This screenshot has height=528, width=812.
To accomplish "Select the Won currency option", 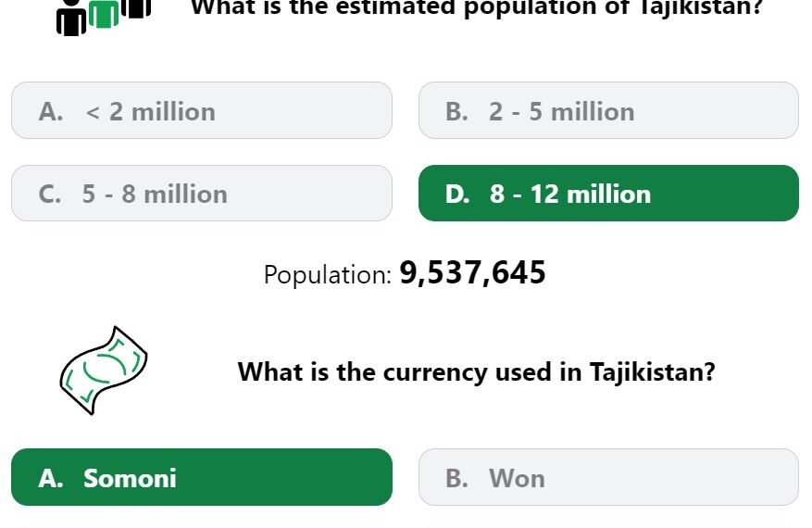I will tap(608, 477).
